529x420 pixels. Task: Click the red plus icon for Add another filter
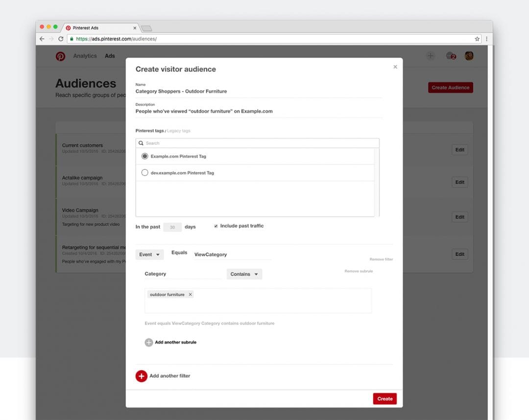pos(142,376)
